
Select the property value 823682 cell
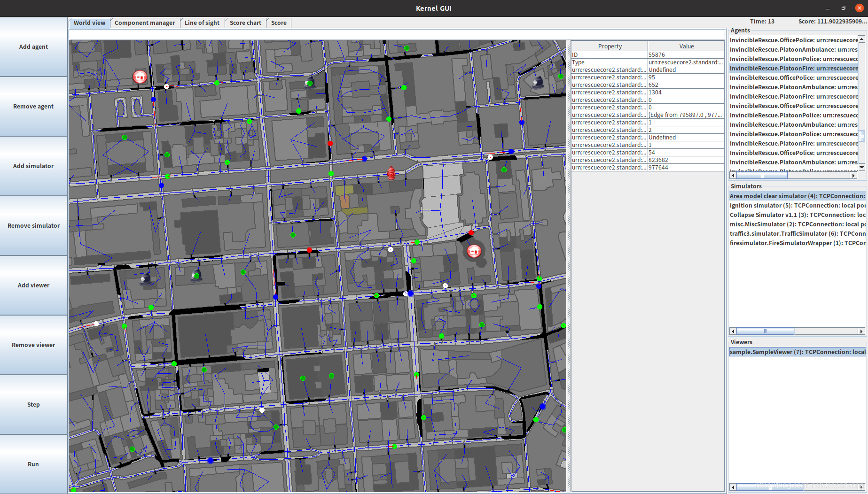point(686,160)
